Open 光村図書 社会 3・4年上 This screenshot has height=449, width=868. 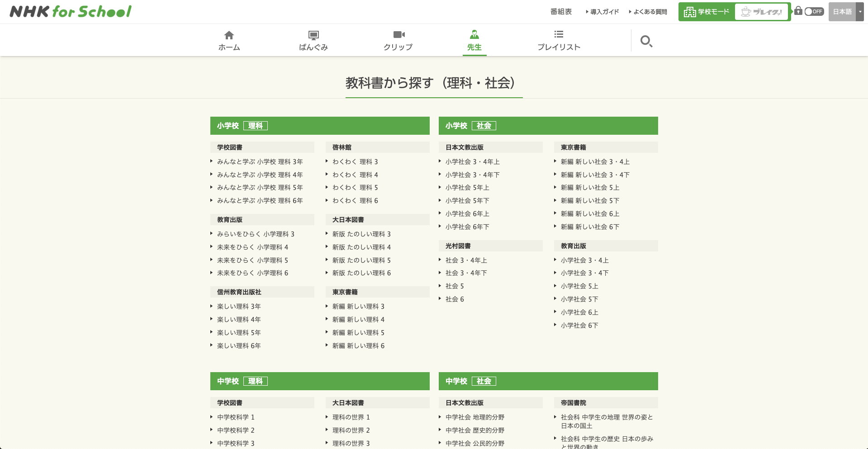click(x=466, y=260)
